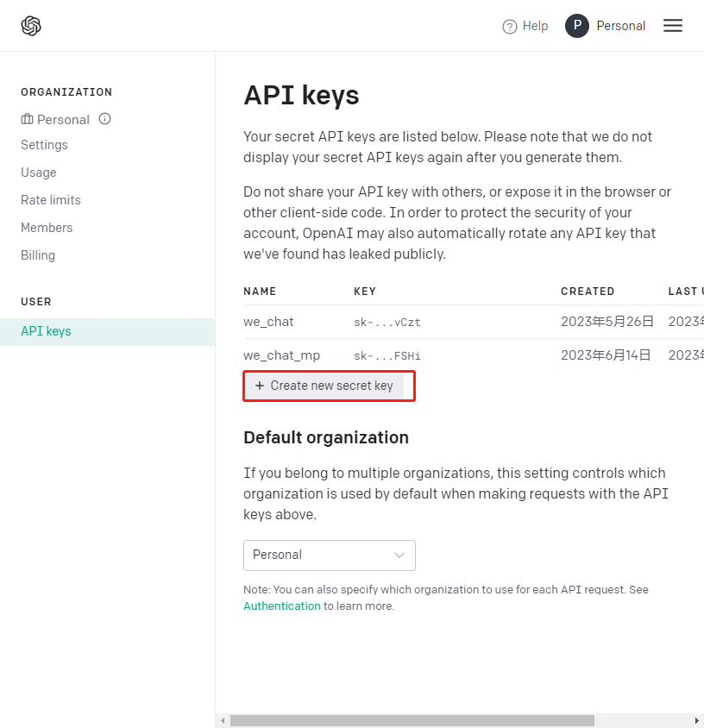
Task: Navigate to Billing page
Action: click(38, 255)
